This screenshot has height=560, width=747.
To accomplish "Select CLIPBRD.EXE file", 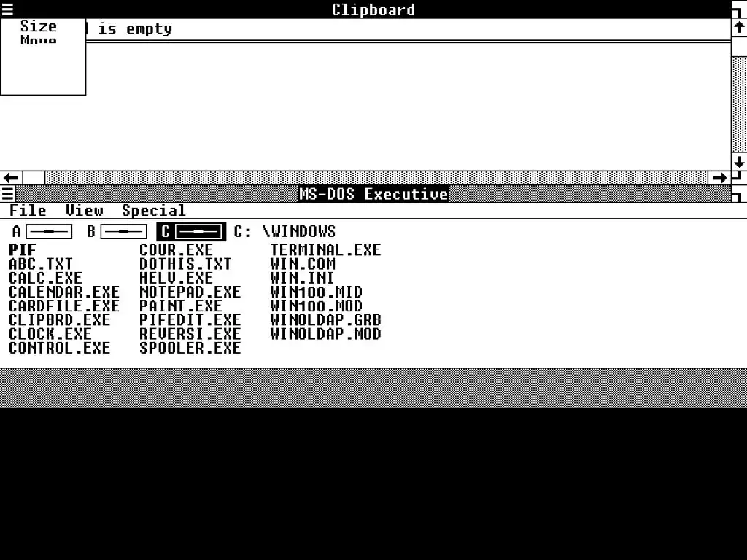I will coord(60,320).
